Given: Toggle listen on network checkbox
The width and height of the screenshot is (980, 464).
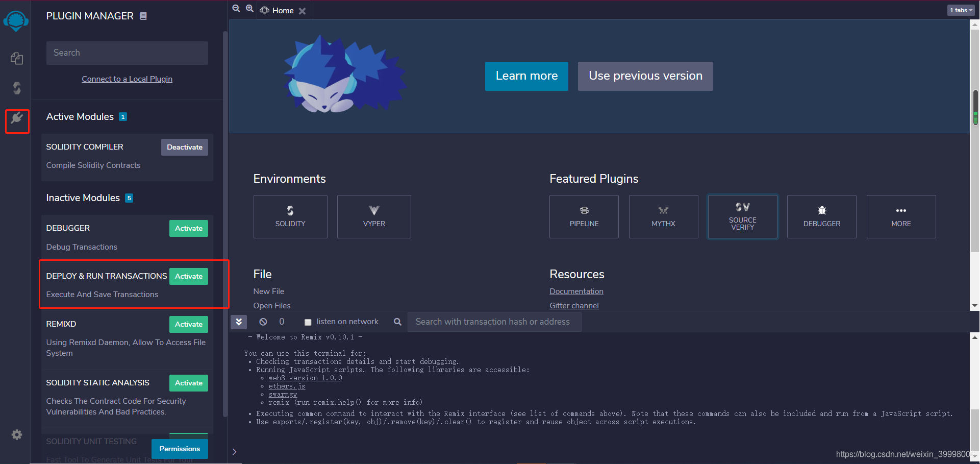Looking at the screenshot, I should [x=308, y=322].
